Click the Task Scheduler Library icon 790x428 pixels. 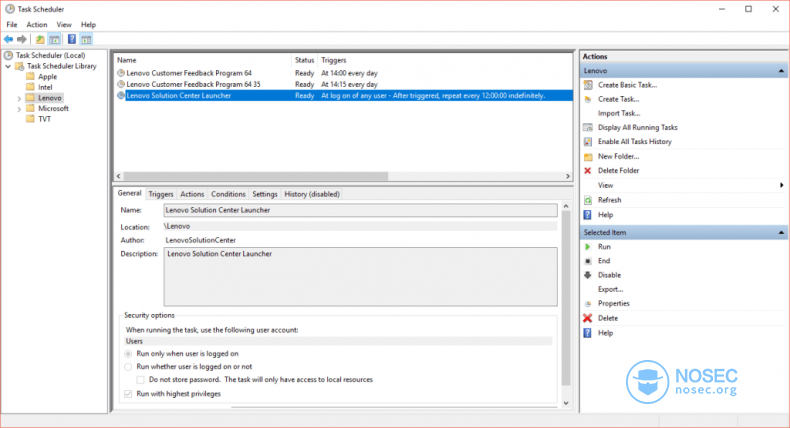tap(20, 66)
